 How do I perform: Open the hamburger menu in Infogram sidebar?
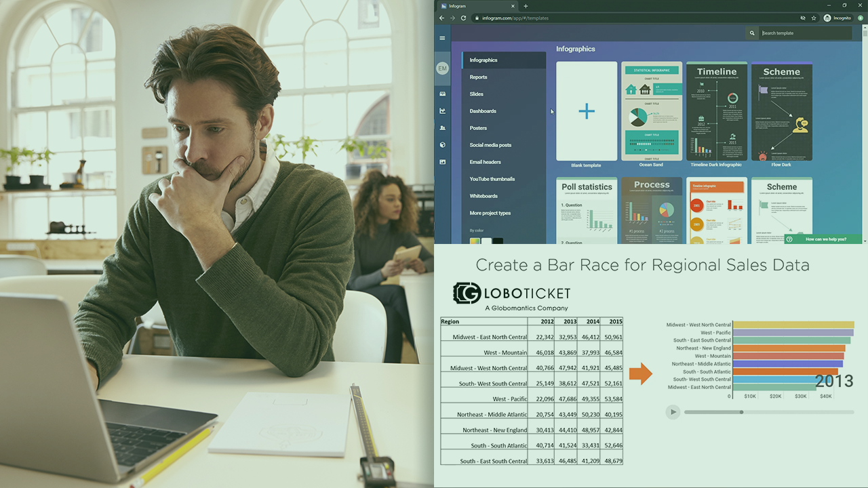[x=442, y=38]
